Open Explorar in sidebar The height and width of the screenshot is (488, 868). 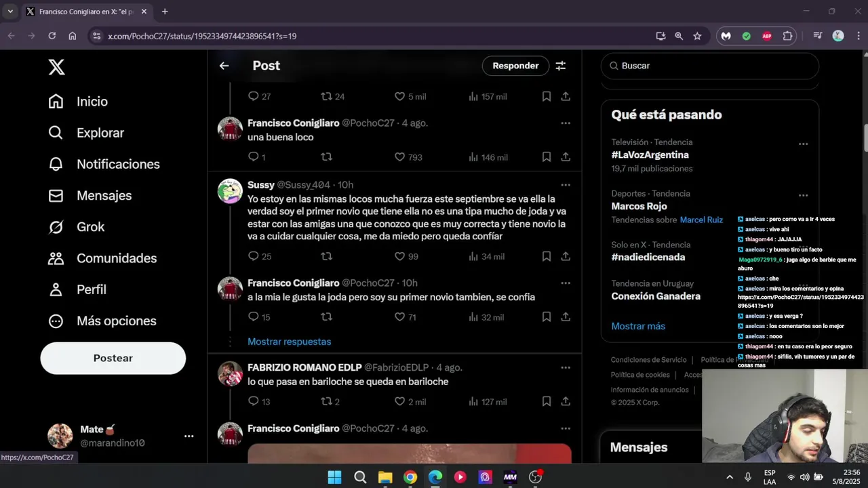86,133
